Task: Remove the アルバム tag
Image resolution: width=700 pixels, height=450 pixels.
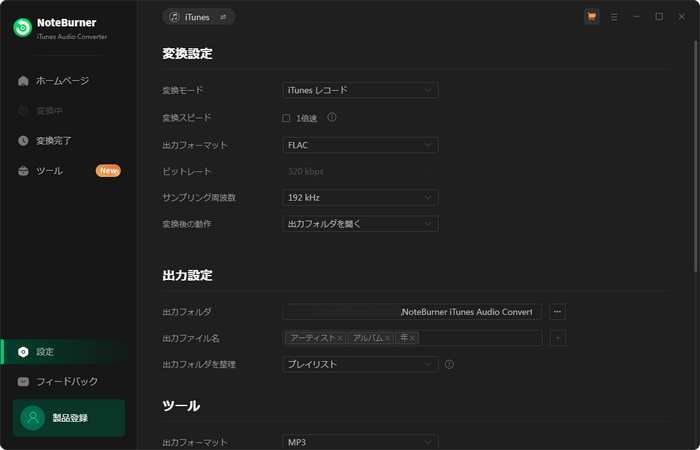Action: click(388, 338)
